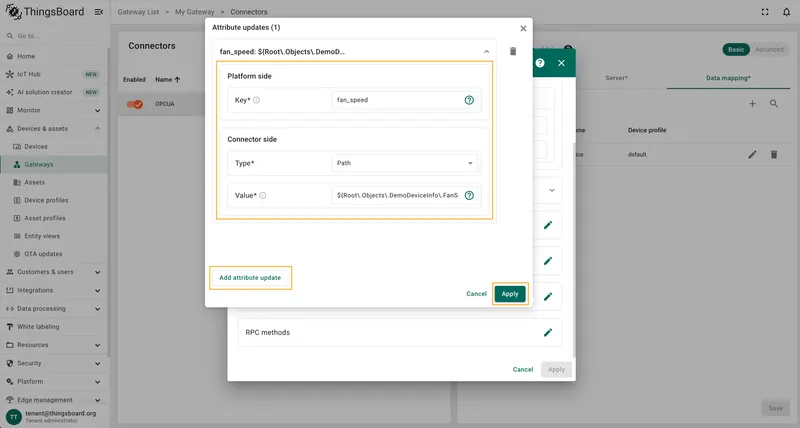Open Home in the sidebar

point(54,56)
